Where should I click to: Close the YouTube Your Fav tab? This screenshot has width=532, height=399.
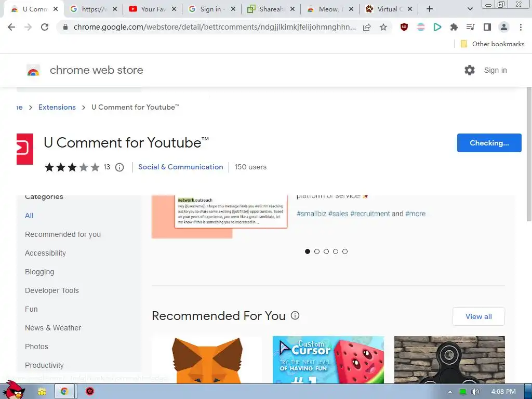(x=174, y=9)
